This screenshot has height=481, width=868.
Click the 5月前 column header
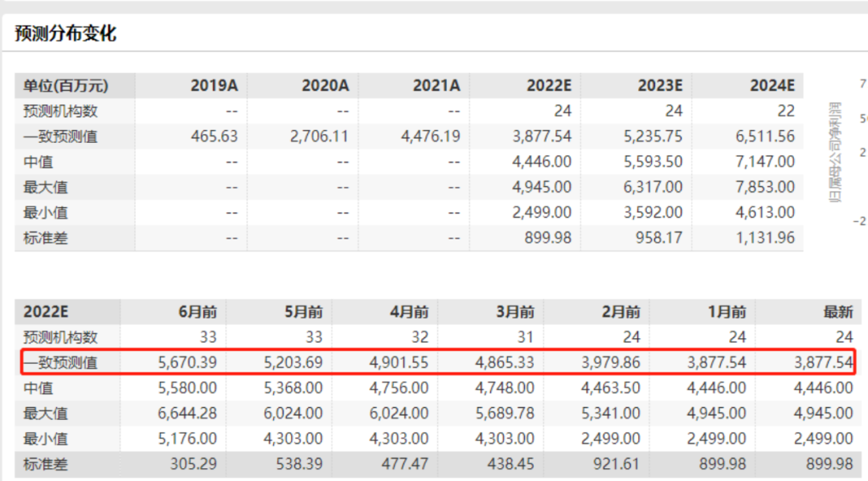pos(303,312)
